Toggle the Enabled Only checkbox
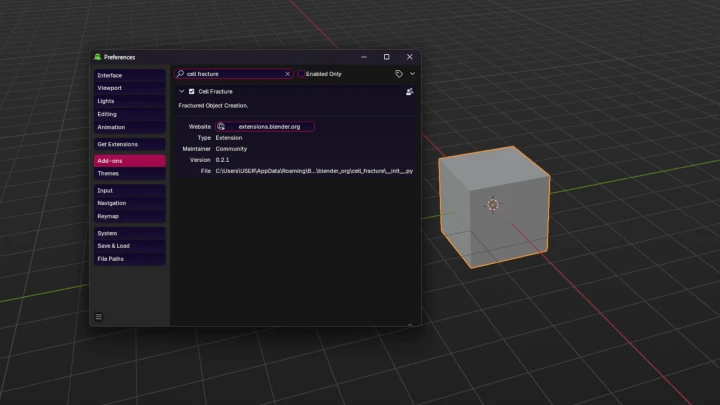Image resolution: width=720 pixels, height=405 pixels. (301, 74)
